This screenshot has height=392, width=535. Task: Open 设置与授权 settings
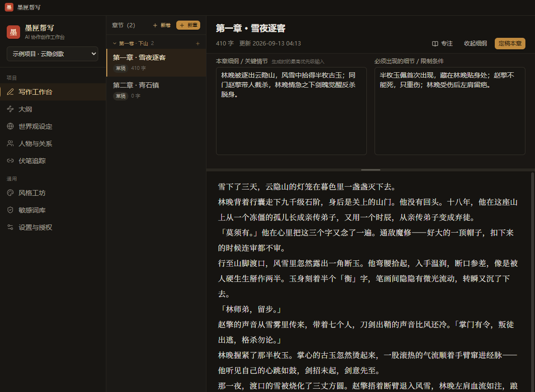click(53, 227)
